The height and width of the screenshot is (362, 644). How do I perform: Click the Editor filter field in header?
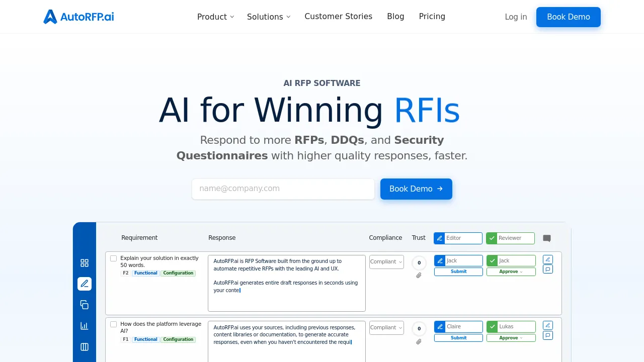(x=463, y=238)
